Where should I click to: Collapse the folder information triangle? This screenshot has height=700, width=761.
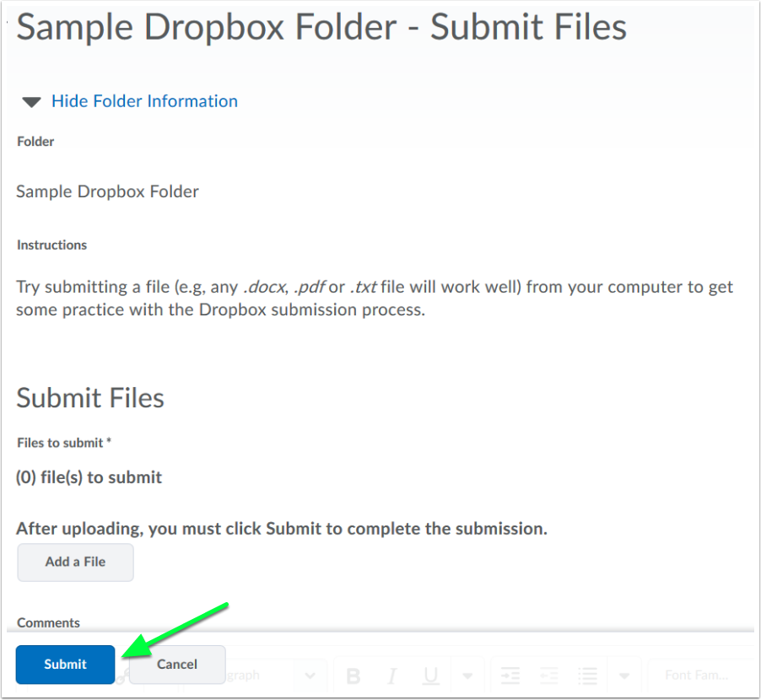[x=31, y=102]
